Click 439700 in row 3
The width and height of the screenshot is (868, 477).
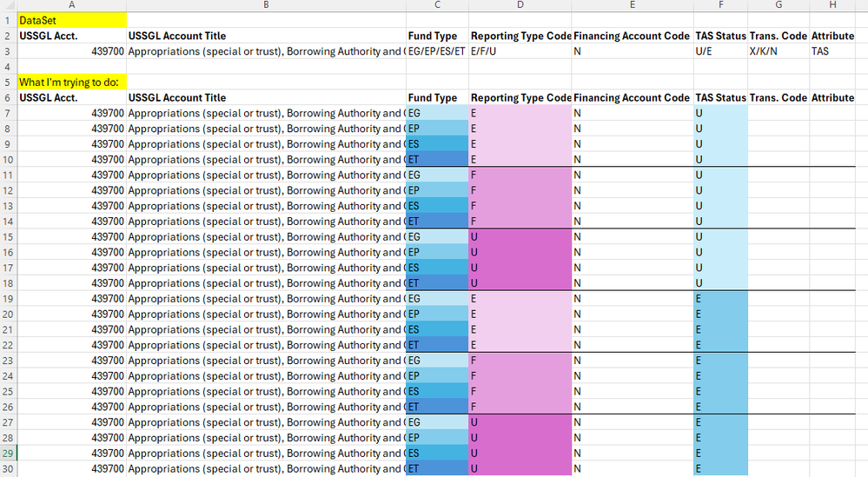tap(72, 51)
